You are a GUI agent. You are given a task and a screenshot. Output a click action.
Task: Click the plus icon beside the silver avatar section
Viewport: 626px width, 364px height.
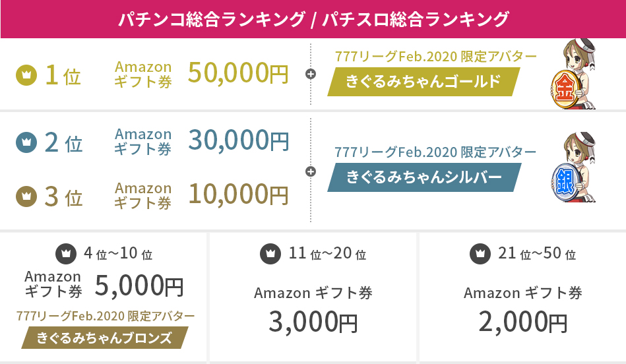(311, 171)
